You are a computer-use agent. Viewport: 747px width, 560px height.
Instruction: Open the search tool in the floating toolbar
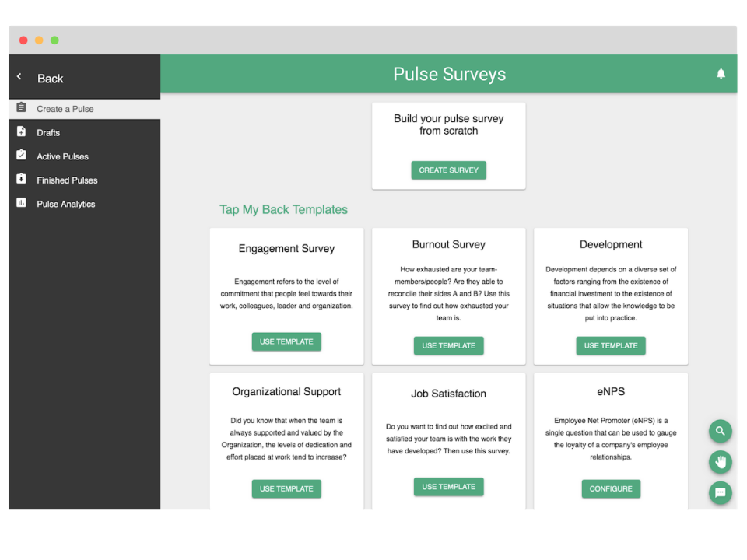(720, 431)
